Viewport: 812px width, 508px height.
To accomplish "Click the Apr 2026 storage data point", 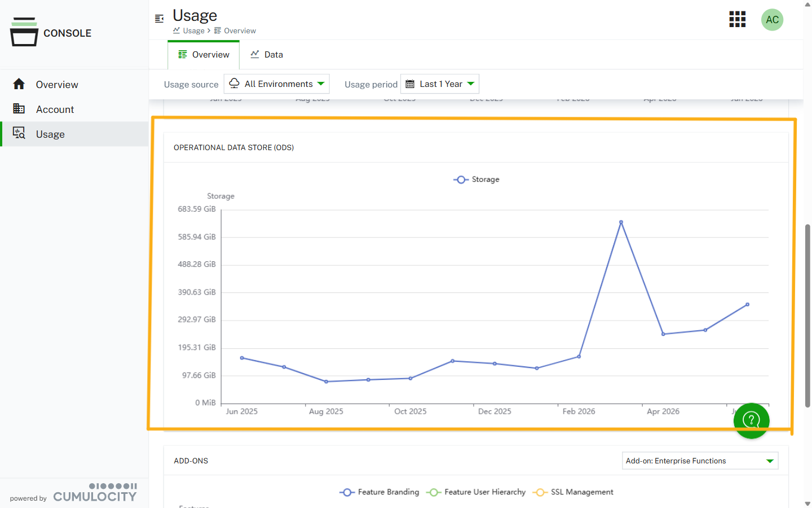I will [663, 334].
